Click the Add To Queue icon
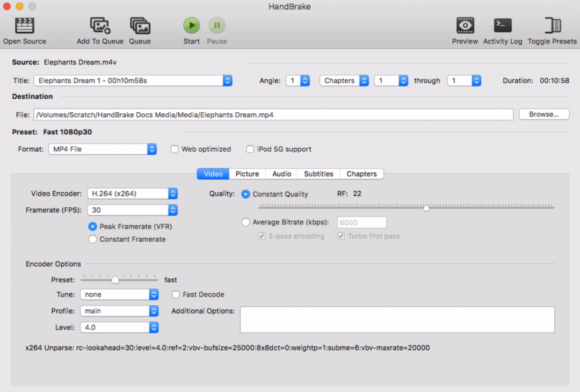 click(100, 26)
